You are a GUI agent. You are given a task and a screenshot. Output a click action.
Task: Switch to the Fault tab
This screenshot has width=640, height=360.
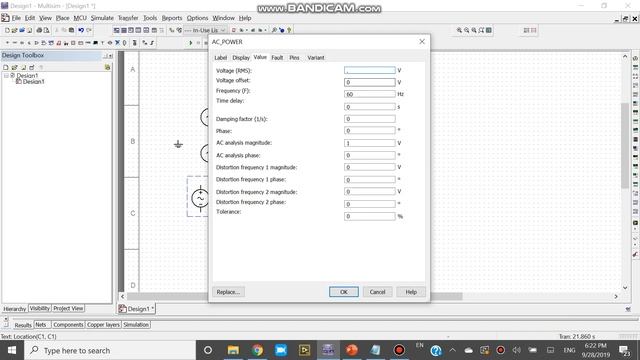(277, 58)
